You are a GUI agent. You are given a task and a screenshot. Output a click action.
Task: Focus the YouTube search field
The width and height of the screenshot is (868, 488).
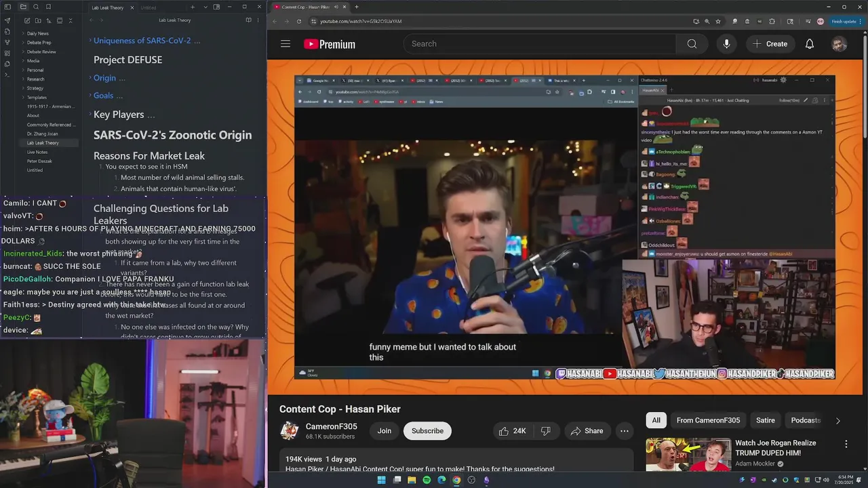click(540, 44)
